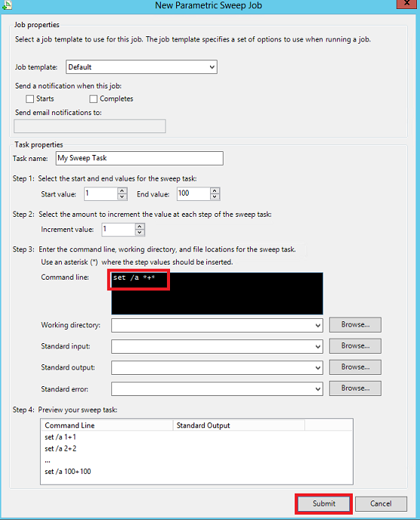The height and width of the screenshot is (520, 420).
Task: Cancel the New Parametric Sweep Job dialog
Action: coord(381,503)
